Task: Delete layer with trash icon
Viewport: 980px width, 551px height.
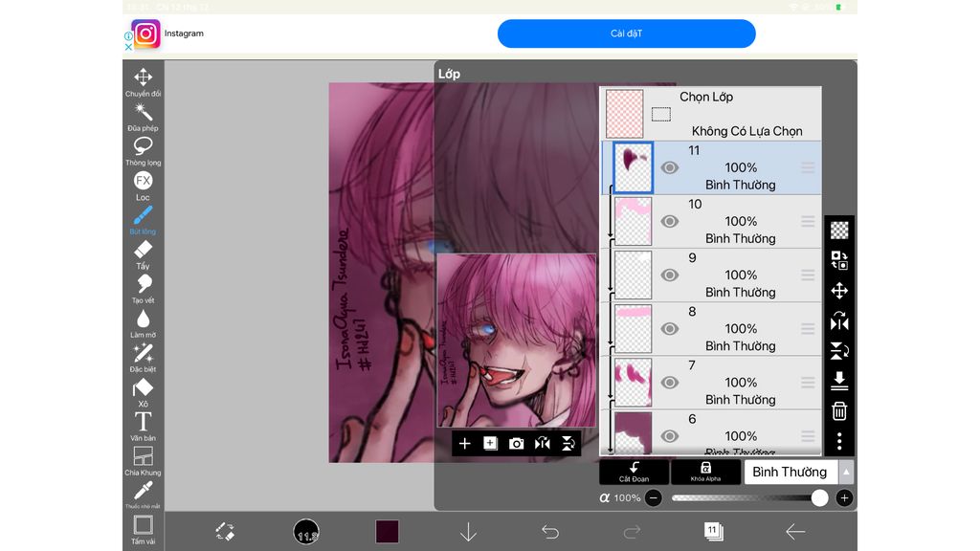Action: (839, 411)
